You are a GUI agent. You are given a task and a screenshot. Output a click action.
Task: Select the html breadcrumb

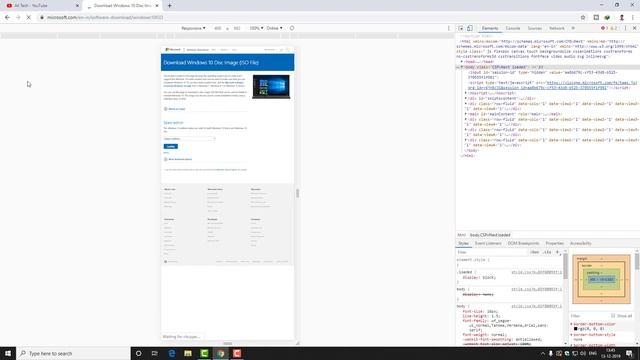coord(461,235)
